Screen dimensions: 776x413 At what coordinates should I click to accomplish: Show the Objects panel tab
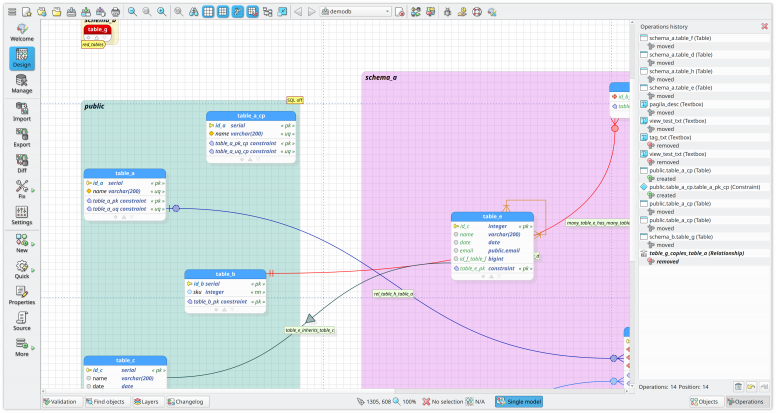[x=705, y=402]
